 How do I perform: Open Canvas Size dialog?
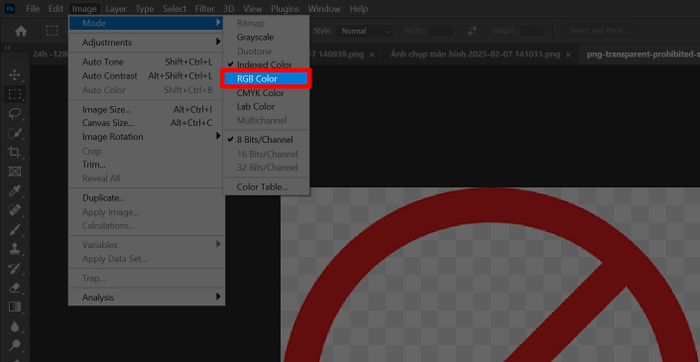click(x=146, y=123)
